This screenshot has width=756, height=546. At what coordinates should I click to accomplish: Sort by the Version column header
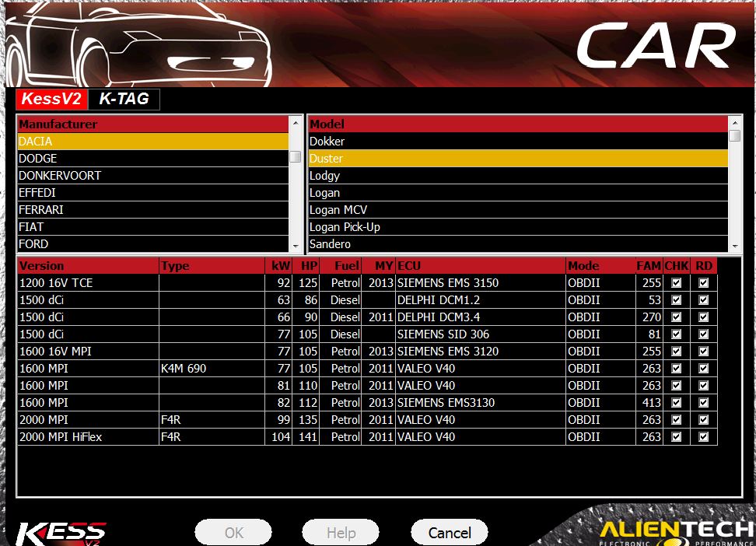point(88,266)
